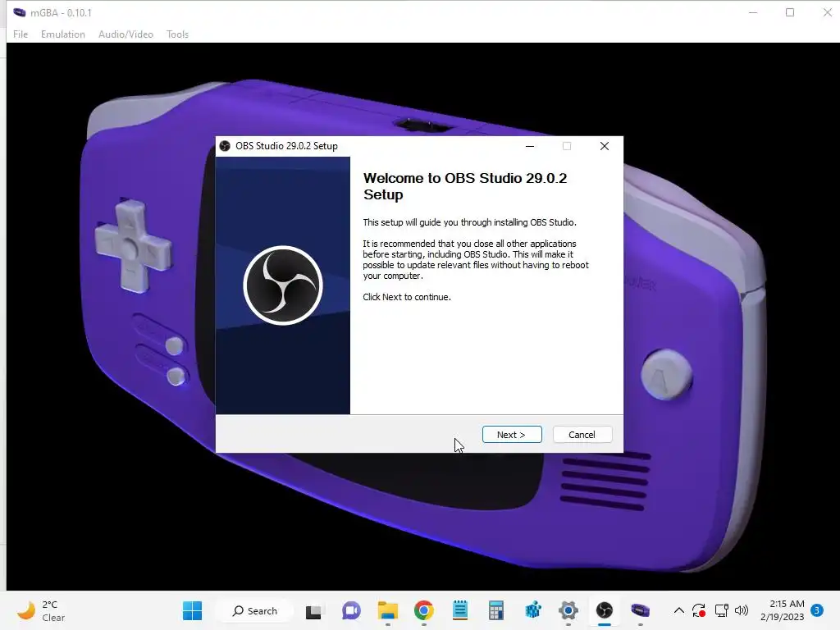
Task: Open Notepad from the taskbar
Action: (x=460, y=610)
